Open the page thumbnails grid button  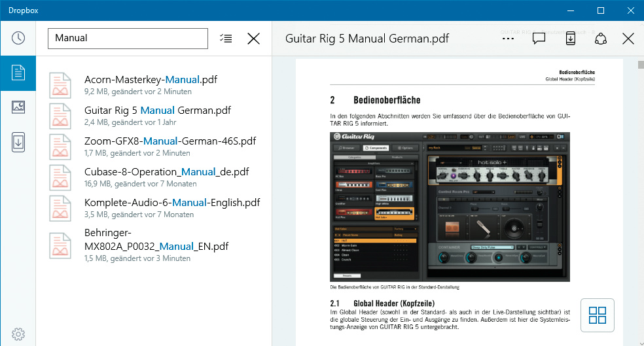click(597, 315)
